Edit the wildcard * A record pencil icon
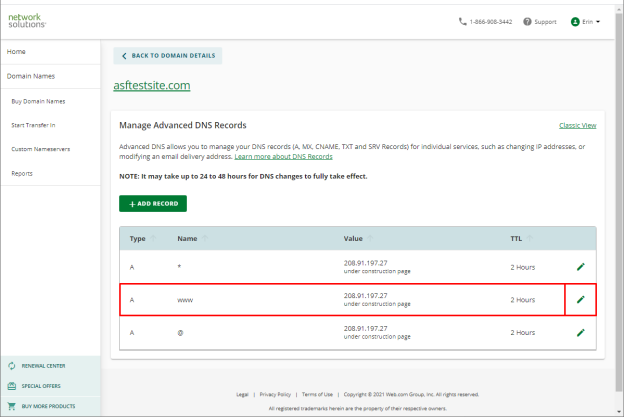Screen dimensions: 624x417 [x=581, y=267]
